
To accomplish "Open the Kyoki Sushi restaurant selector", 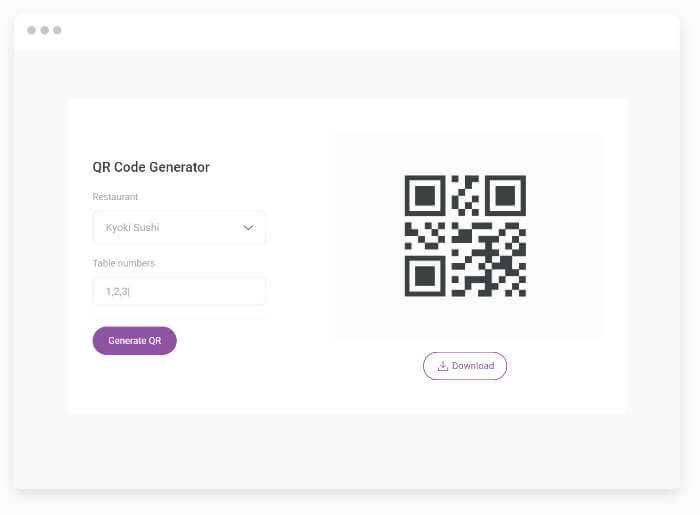I will (179, 228).
